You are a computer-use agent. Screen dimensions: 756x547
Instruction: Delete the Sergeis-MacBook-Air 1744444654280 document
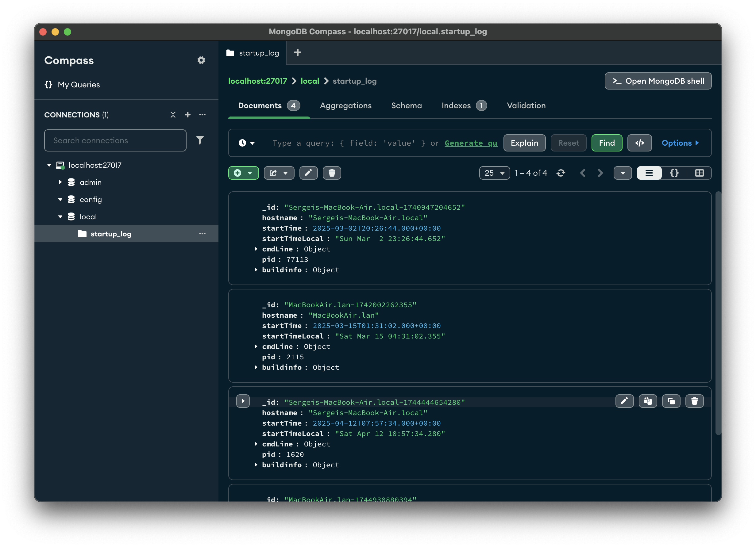pyautogui.click(x=694, y=401)
